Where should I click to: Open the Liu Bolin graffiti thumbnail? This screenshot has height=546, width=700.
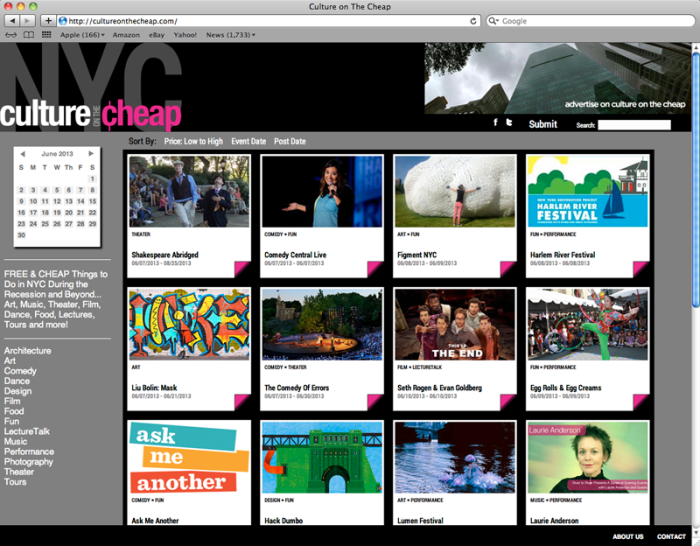(x=189, y=324)
